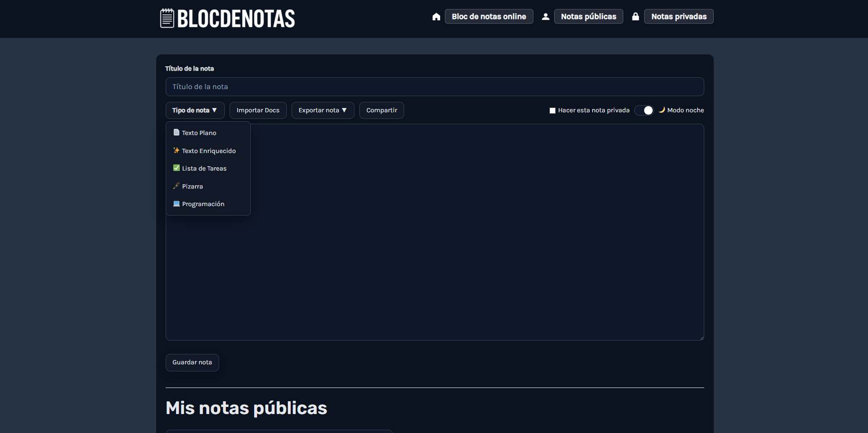Click the padlock icon beside Notas privadas
Screen dimensions: 868x433
[636, 17]
